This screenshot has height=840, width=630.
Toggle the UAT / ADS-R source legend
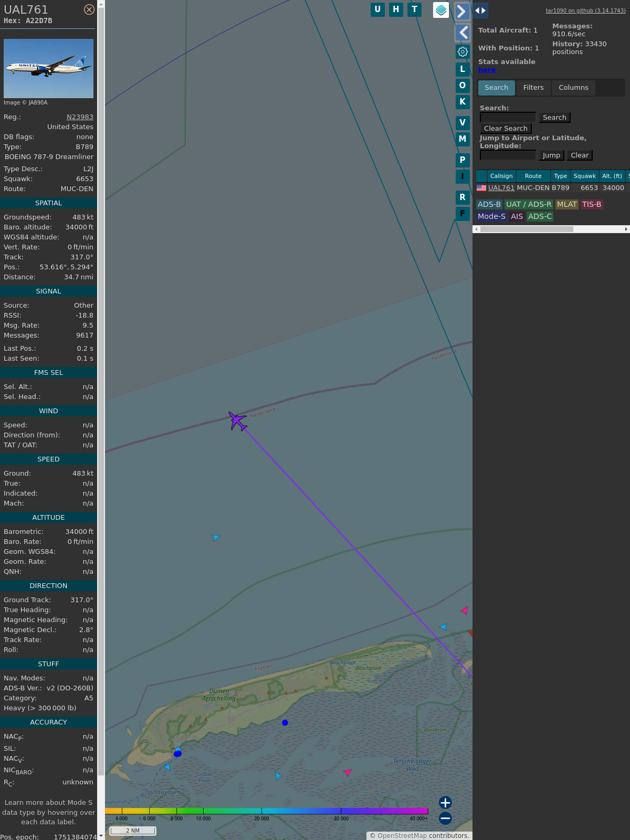pos(529,205)
